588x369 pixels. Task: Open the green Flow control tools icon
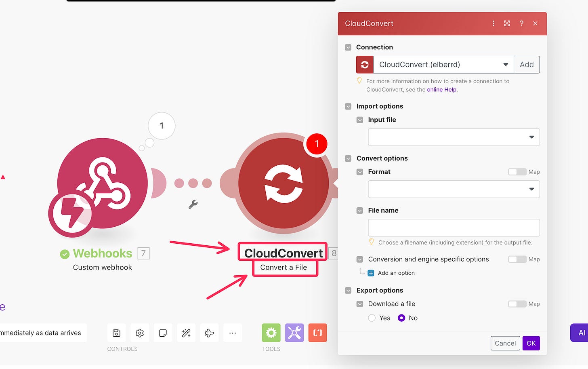tap(271, 333)
